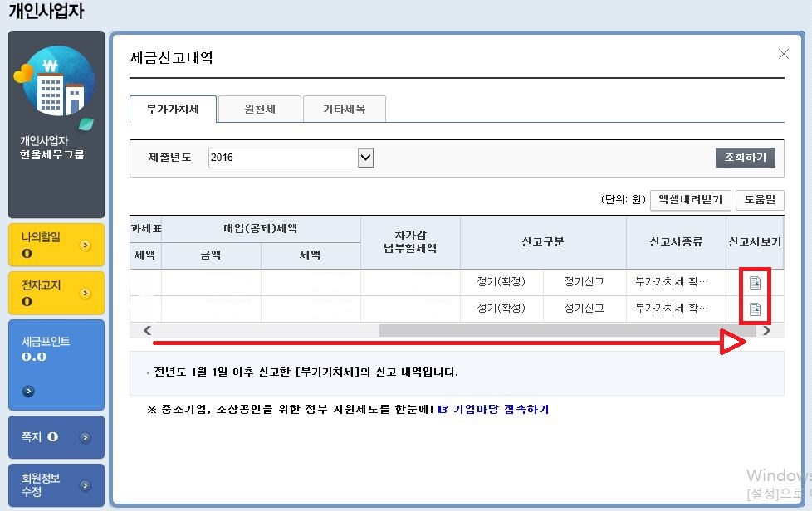Follow the 기업마당 접속하기 link

point(493,410)
